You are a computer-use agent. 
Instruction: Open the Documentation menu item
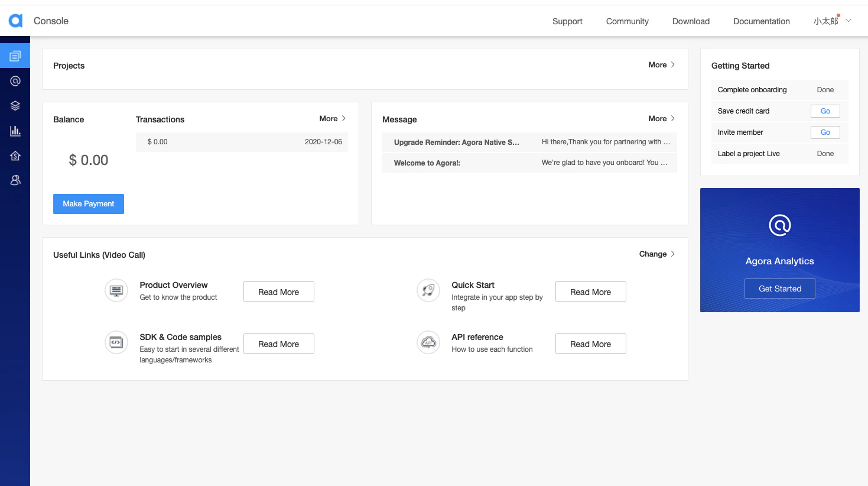[x=761, y=21]
